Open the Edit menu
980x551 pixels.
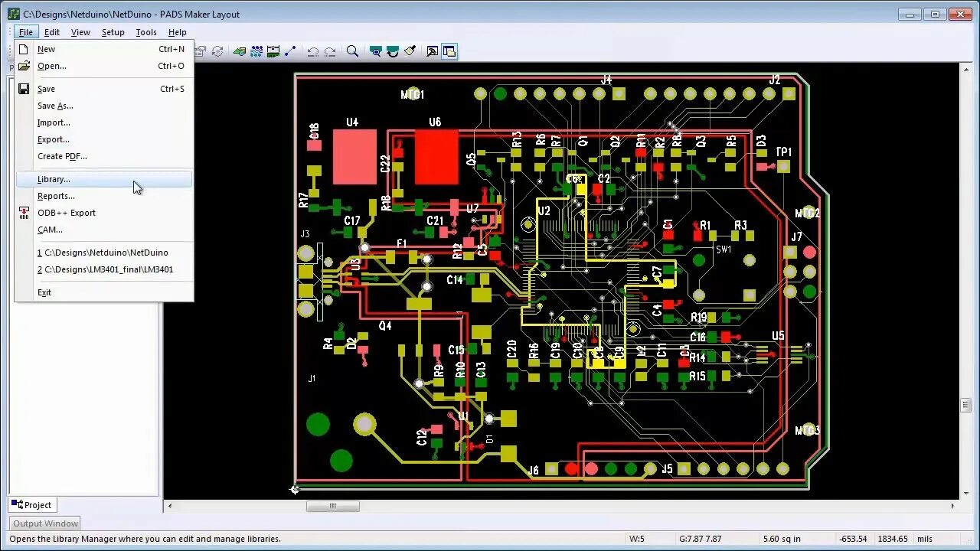pos(51,32)
